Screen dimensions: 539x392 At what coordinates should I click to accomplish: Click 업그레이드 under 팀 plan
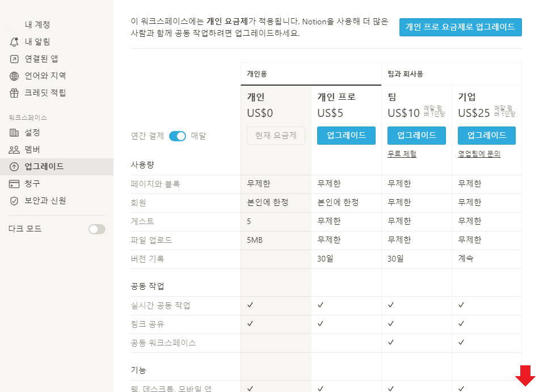[416, 136]
